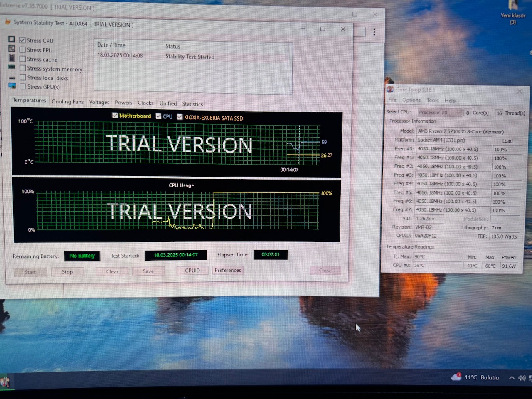The image size is (532, 399).
Task: Expand the hidden system tray icons chevron
Action: click(x=512, y=378)
